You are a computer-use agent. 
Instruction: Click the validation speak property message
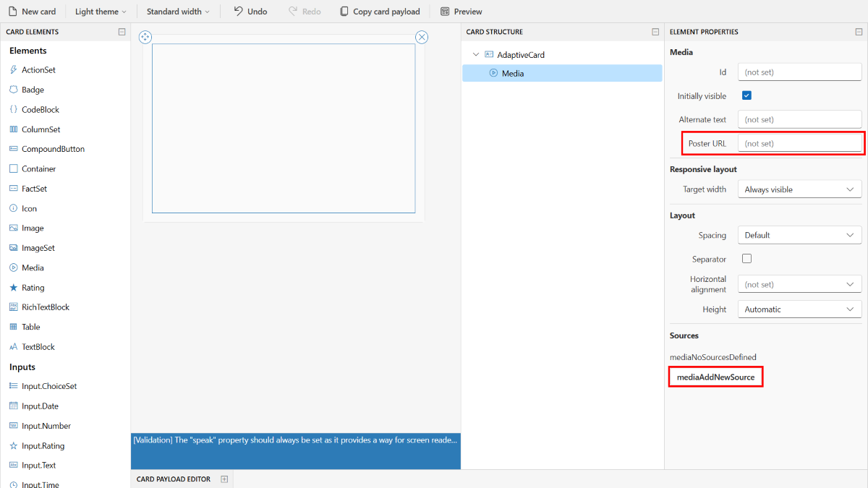pyautogui.click(x=295, y=440)
